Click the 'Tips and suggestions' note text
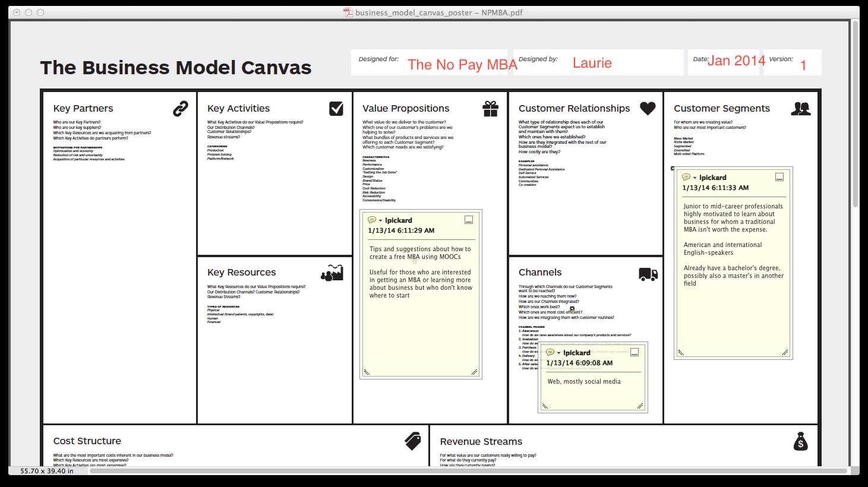The image size is (868, 487). click(420, 253)
